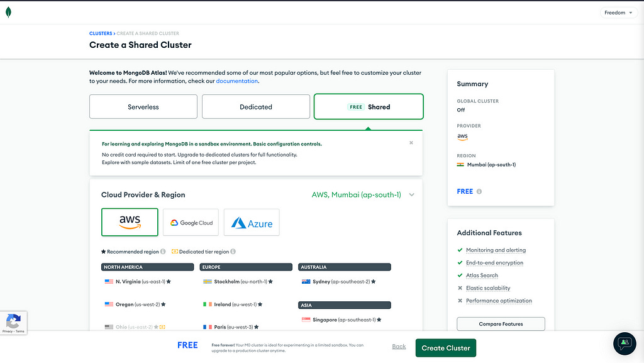Choose Azure as cloud provider

(252, 222)
